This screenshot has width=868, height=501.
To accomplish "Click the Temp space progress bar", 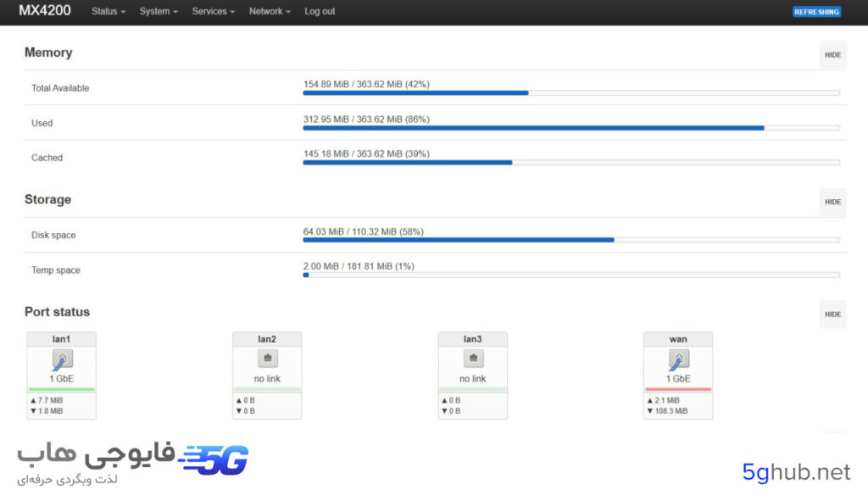I will point(571,276).
